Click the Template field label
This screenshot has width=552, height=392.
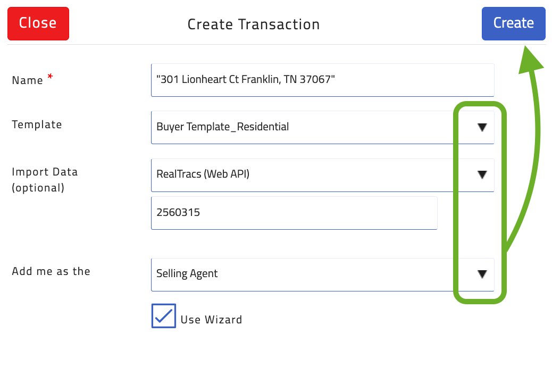[37, 124]
